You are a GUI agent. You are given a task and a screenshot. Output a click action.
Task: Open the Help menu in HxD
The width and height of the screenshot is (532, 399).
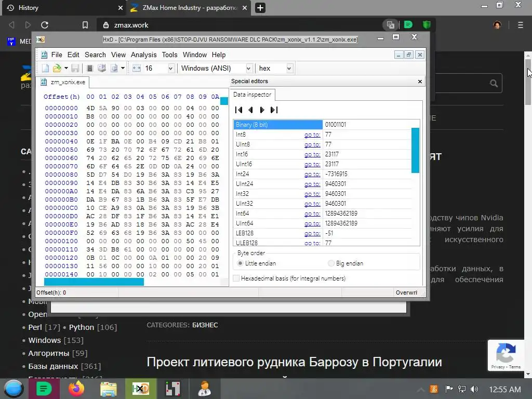click(x=219, y=55)
